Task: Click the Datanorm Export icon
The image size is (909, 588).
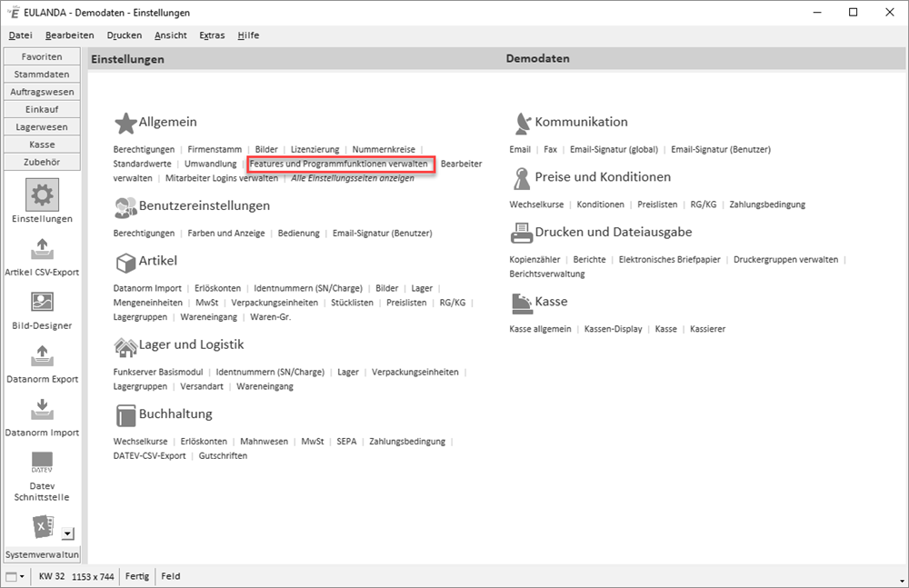Action: (42, 355)
